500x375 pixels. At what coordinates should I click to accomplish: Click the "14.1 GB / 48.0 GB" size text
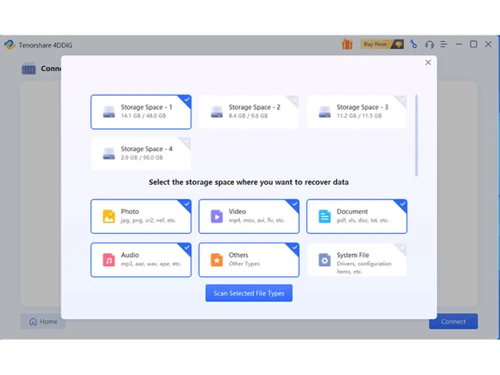click(x=143, y=116)
